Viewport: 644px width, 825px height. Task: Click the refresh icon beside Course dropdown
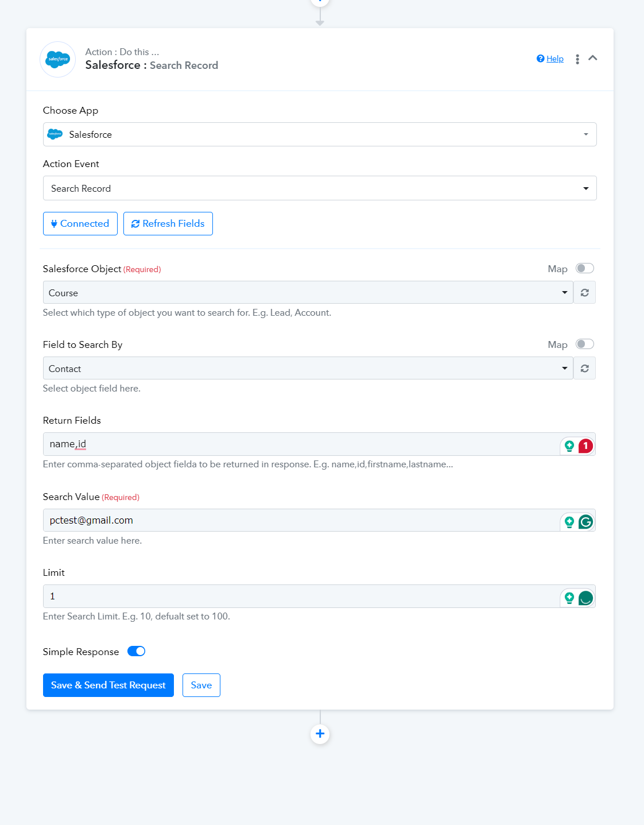point(584,293)
